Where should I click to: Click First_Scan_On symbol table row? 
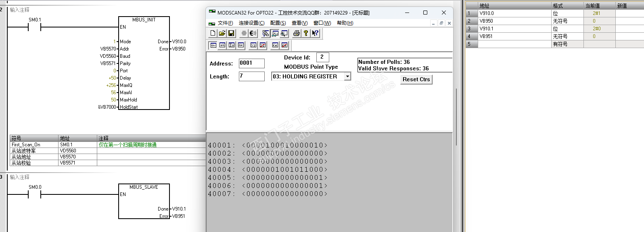click(x=108, y=145)
